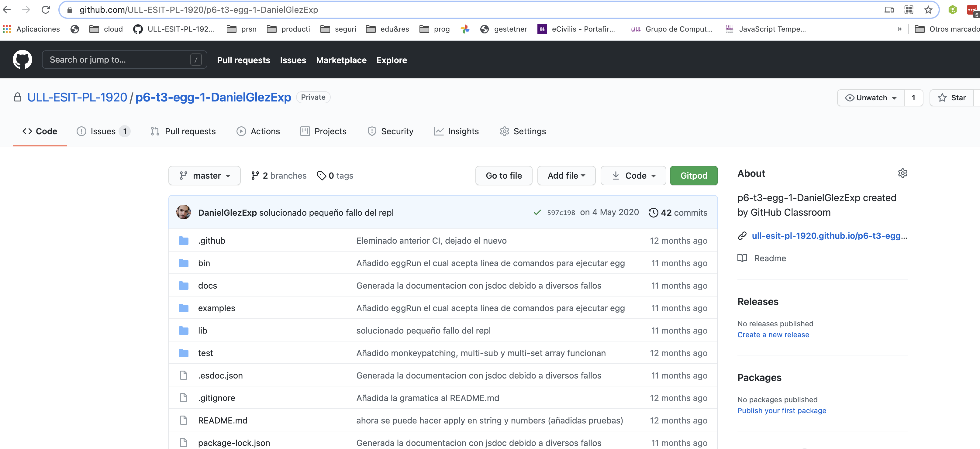Follow the ull-esit-pl-1920.github.io link

coord(829,236)
